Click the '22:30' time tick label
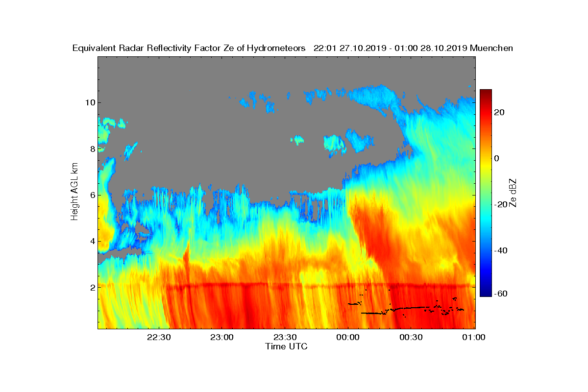This screenshot has height=392, width=588. [158, 338]
